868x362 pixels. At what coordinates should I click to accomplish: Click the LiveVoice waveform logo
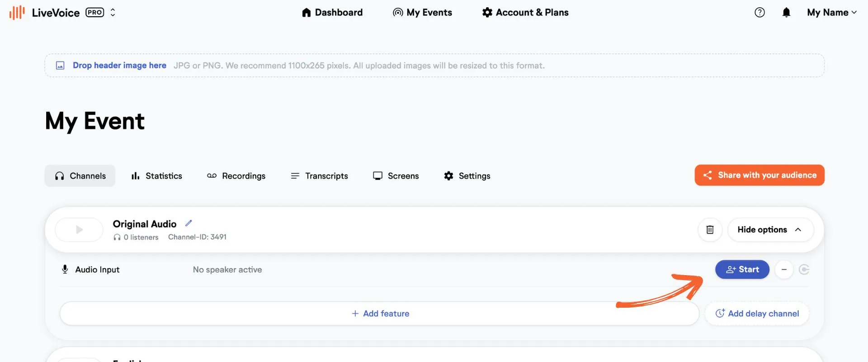(17, 13)
